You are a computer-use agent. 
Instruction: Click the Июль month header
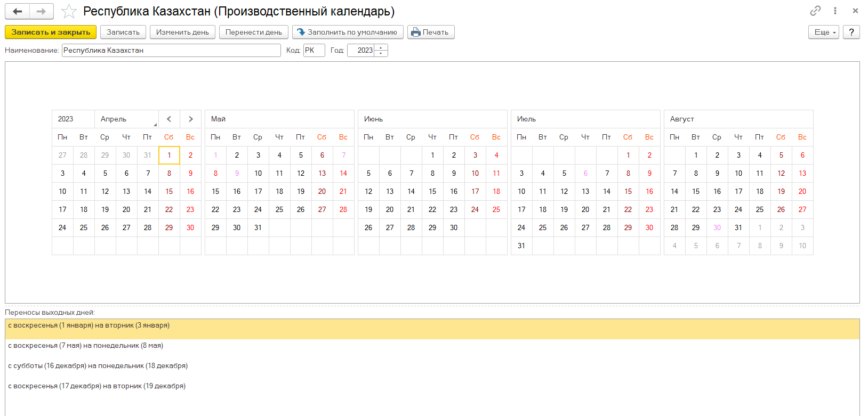pos(585,119)
